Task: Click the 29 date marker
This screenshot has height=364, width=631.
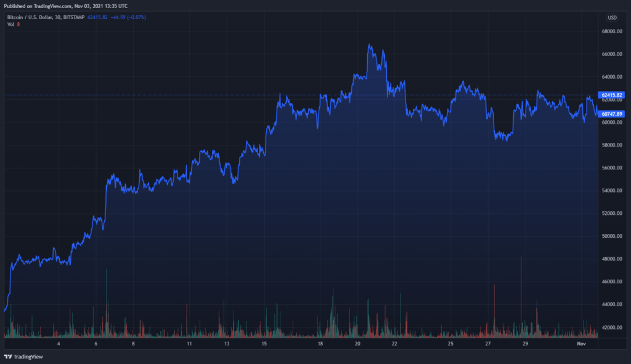Action: pyautogui.click(x=525, y=344)
